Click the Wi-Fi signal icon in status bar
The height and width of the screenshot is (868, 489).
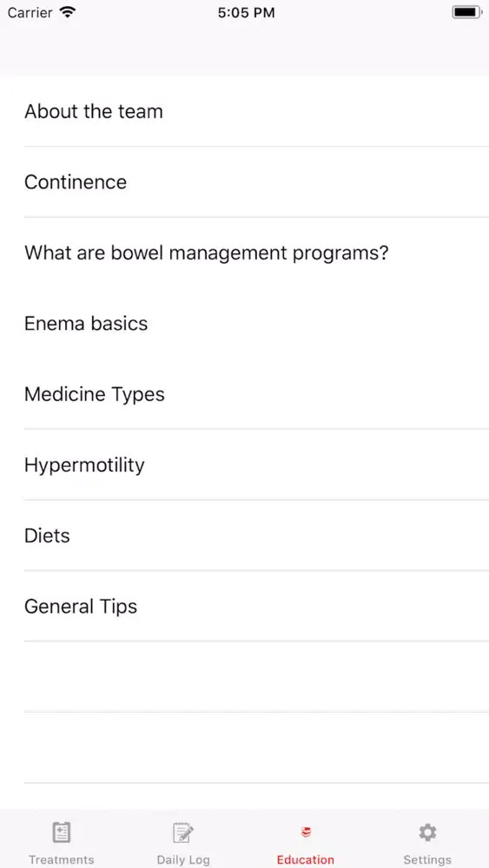click(x=68, y=12)
